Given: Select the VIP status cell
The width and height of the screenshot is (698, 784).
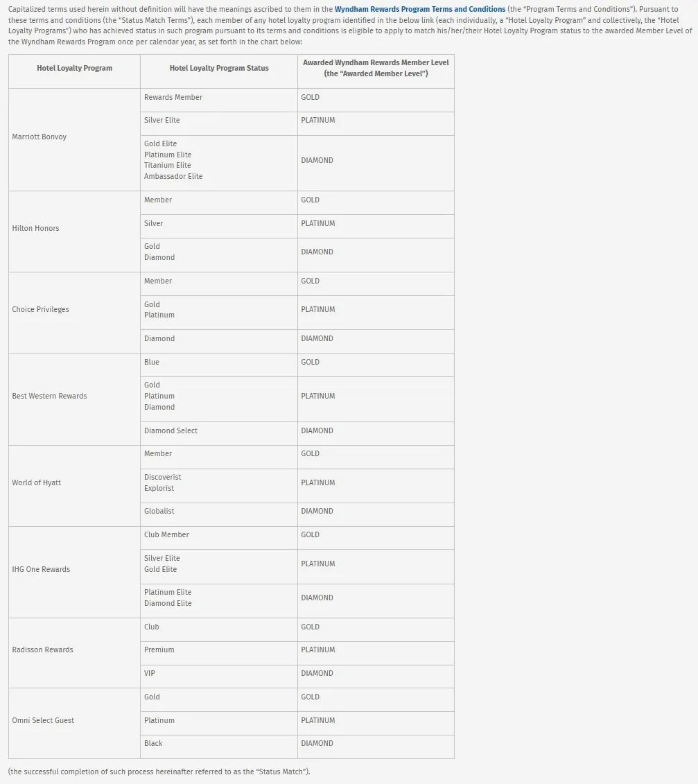Looking at the screenshot, I should click(x=150, y=673).
